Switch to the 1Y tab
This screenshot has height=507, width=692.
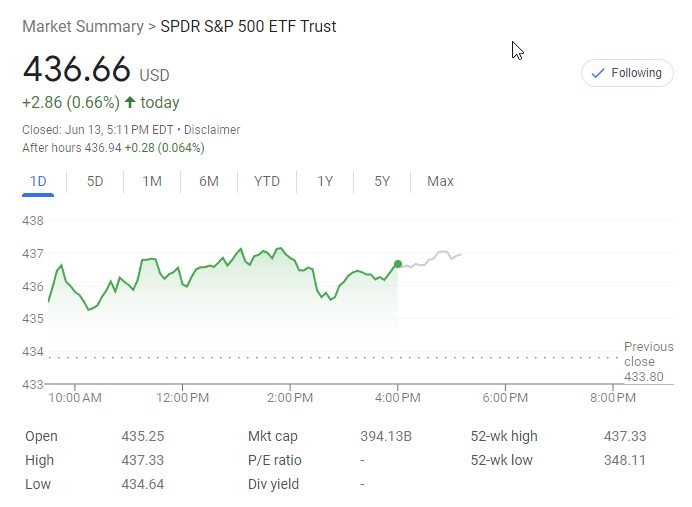[325, 181]
